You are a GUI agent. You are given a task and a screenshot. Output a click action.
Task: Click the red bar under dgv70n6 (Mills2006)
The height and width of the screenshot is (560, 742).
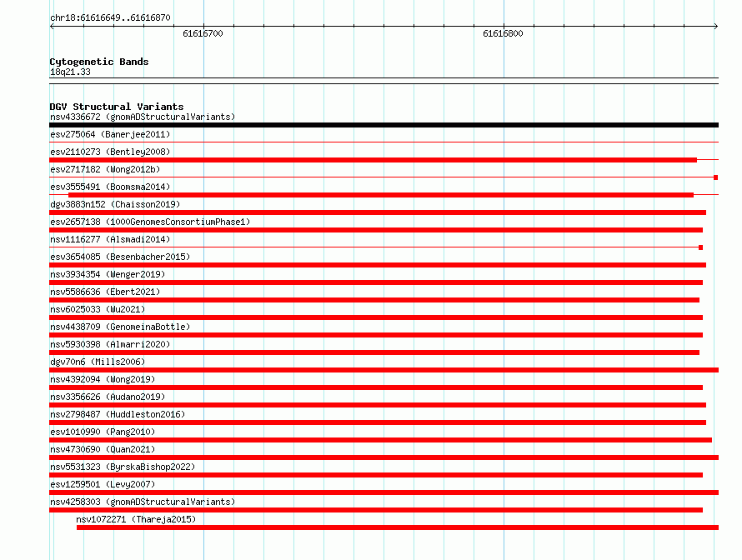(384, 370)
